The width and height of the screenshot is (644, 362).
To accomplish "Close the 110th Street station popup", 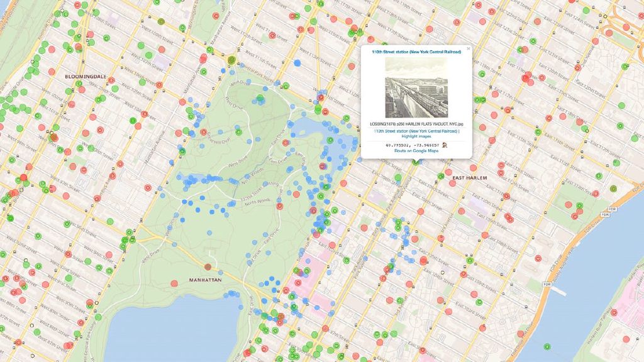I will (468, 49).
